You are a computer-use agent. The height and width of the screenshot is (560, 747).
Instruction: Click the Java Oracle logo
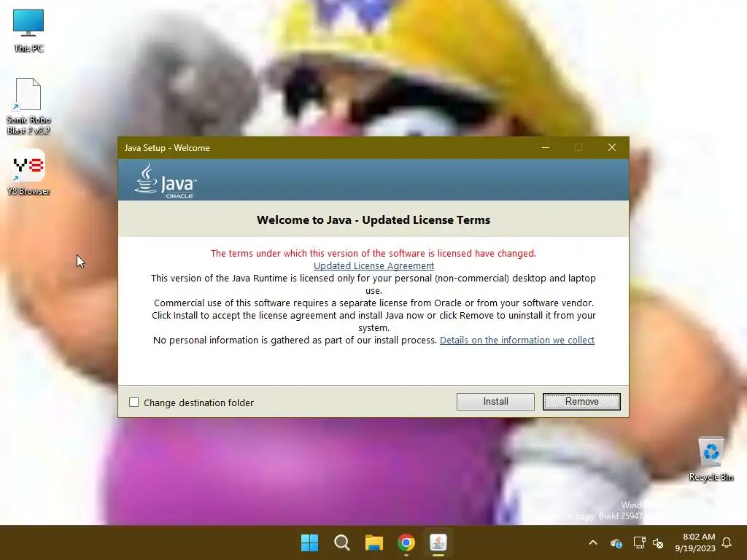166,181
